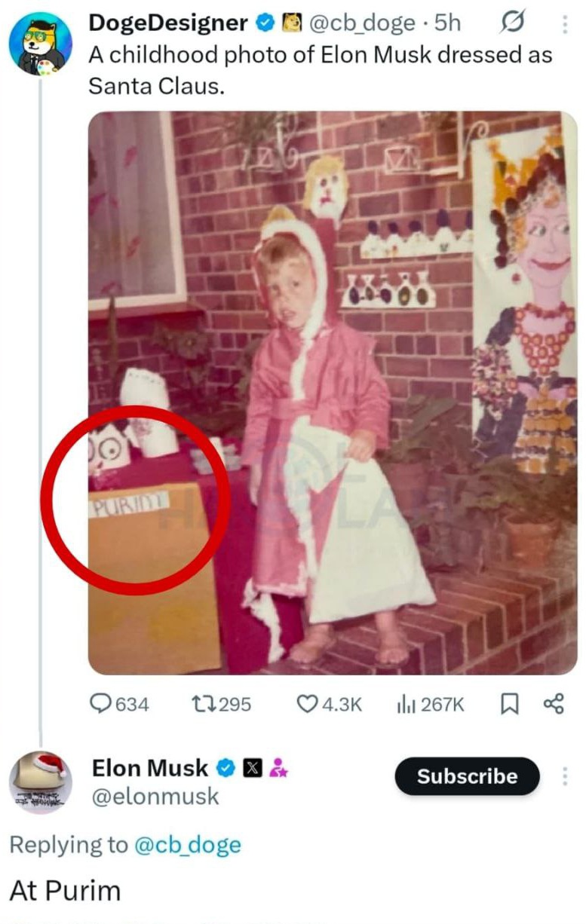
Task: Open Elon Musk's profile picture
Action: click(40, 782)
